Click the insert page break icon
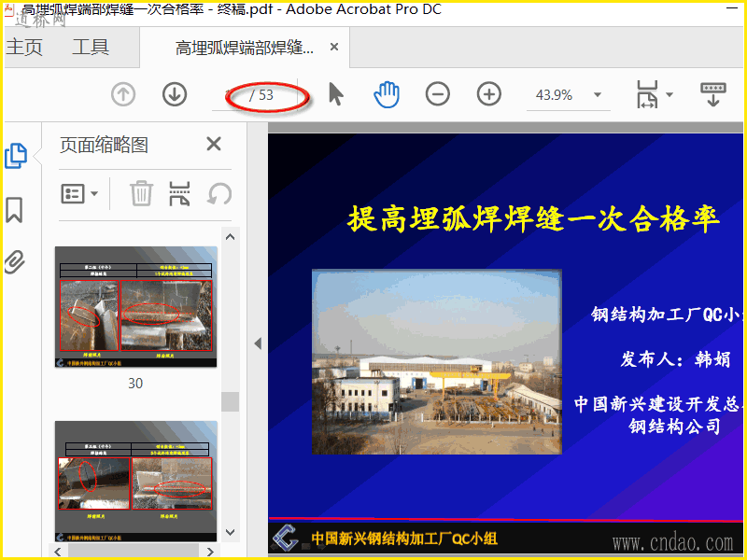 pos(179,193)
